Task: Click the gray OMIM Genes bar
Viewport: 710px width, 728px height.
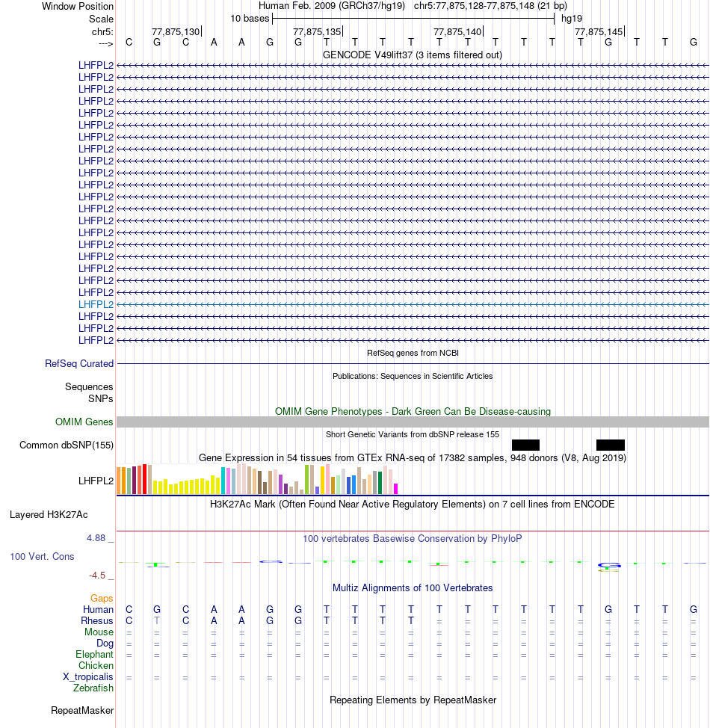Action: click(413, 422)
